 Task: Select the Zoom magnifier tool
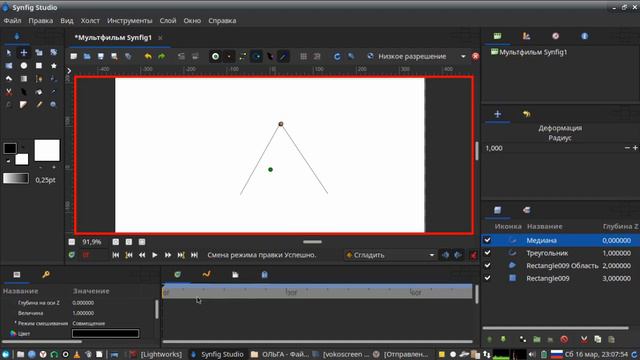[53, 105]
